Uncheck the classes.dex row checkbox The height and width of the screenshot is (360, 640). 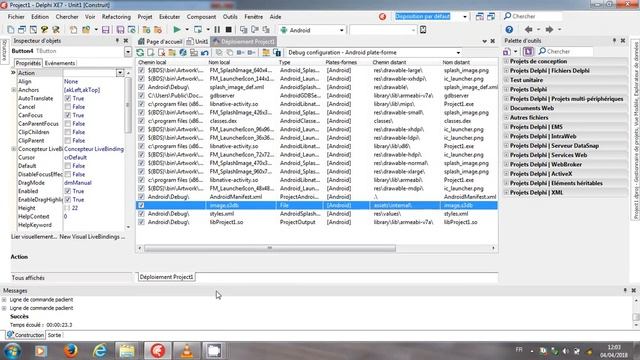click(141, 121)
